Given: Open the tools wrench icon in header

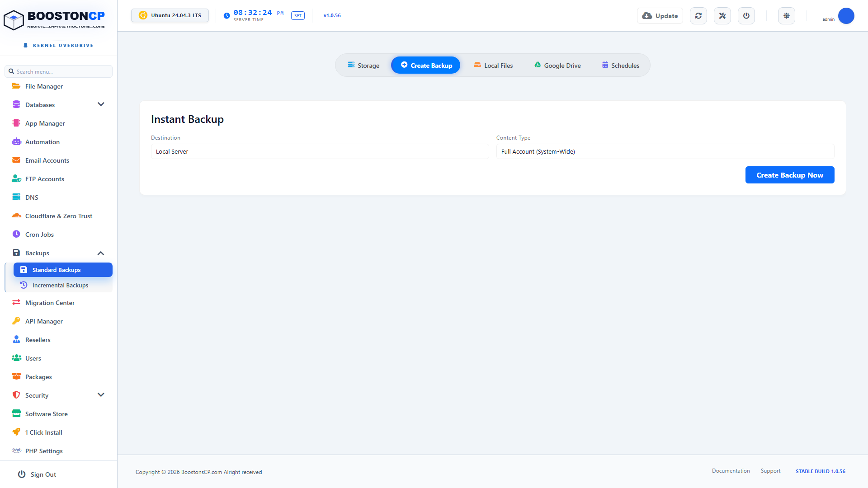Looking at the screenshot, I should coord(722,16).
